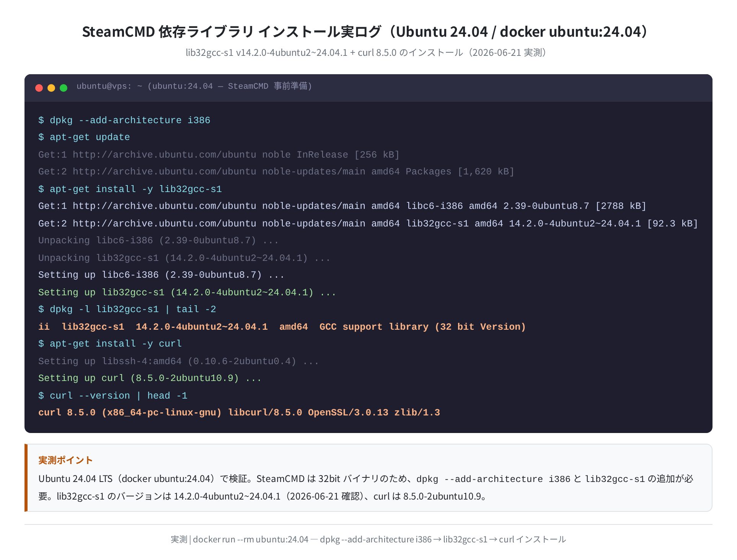
Task: Click the subtitle mentioning lib32gcc-s1 v14.2.0-4ubuntu2~24.04.1
Action: coord(368,52)
